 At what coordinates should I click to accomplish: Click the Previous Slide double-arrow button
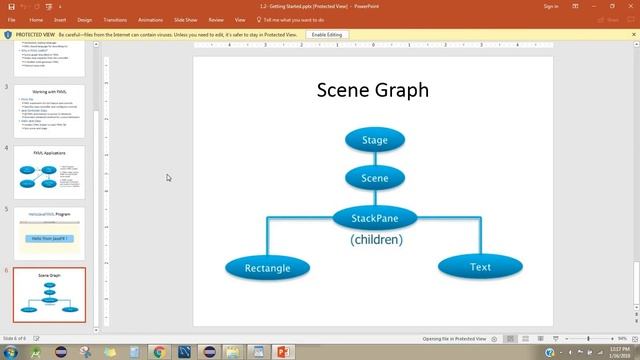tap(636, 315)
